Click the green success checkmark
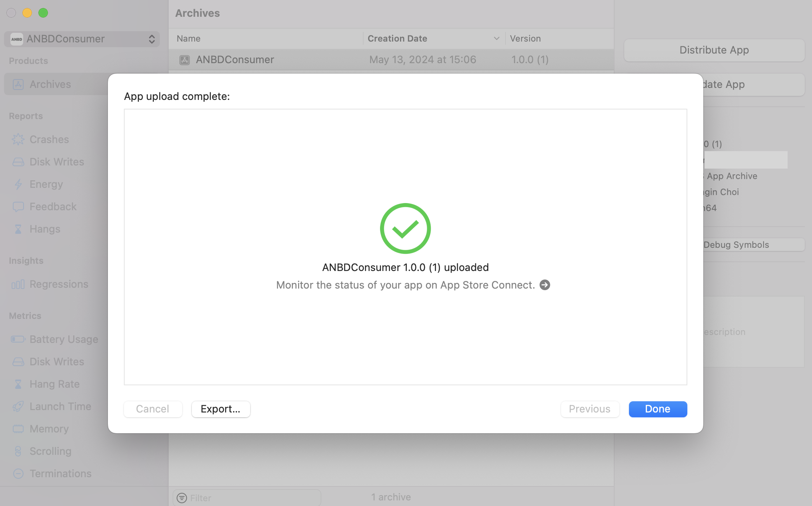This screenshot has width=812, height=506. pos(405,229)
